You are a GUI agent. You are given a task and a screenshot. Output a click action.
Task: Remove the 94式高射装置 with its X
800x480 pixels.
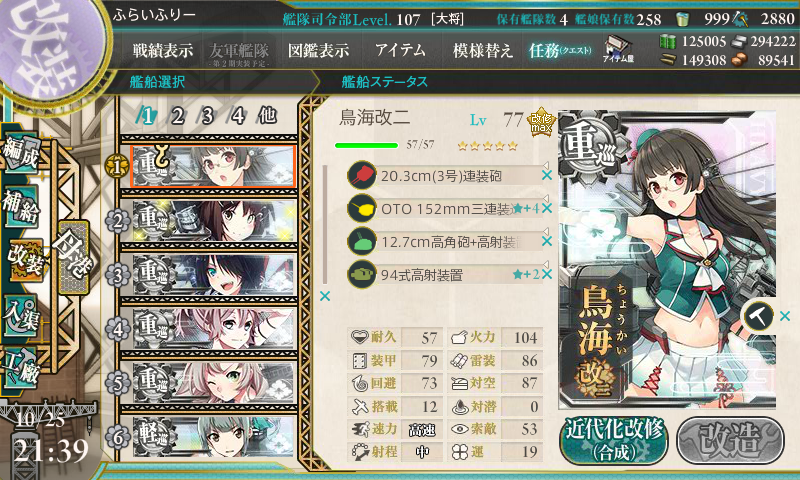pos(546,274)
